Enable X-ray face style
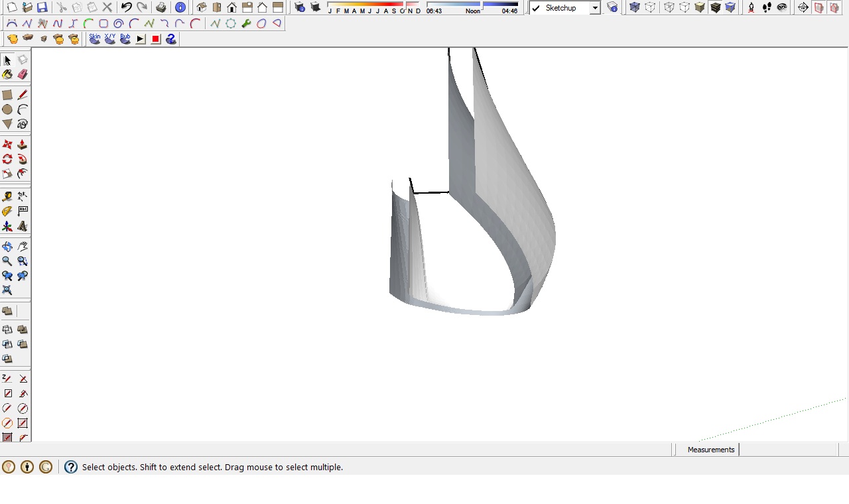 [x=635, y=8]
